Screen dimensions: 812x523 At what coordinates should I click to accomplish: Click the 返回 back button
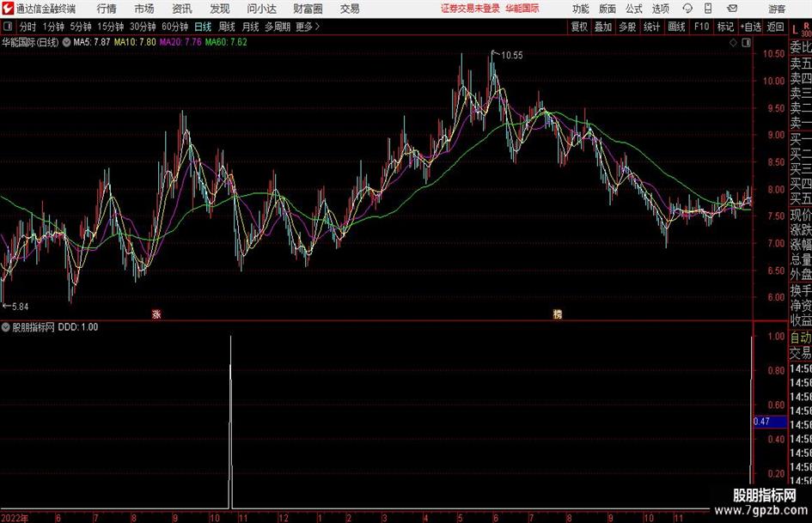pyautogui.click(x=775, y=27)
